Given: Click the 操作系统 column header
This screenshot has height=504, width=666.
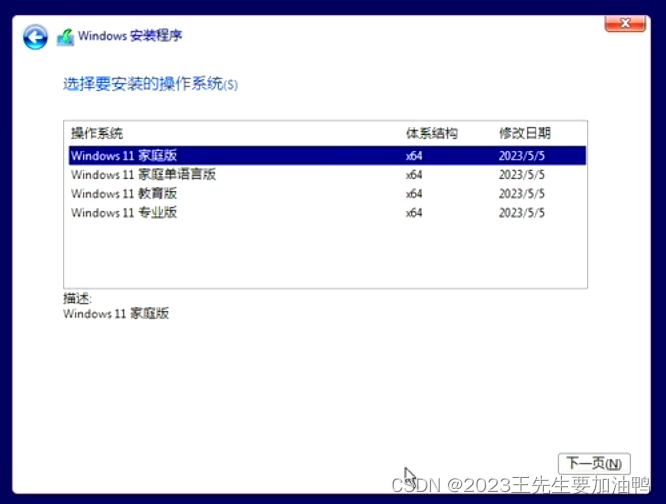Looking at the screenshot, I should pyautogui.click(x=97, y=133).
